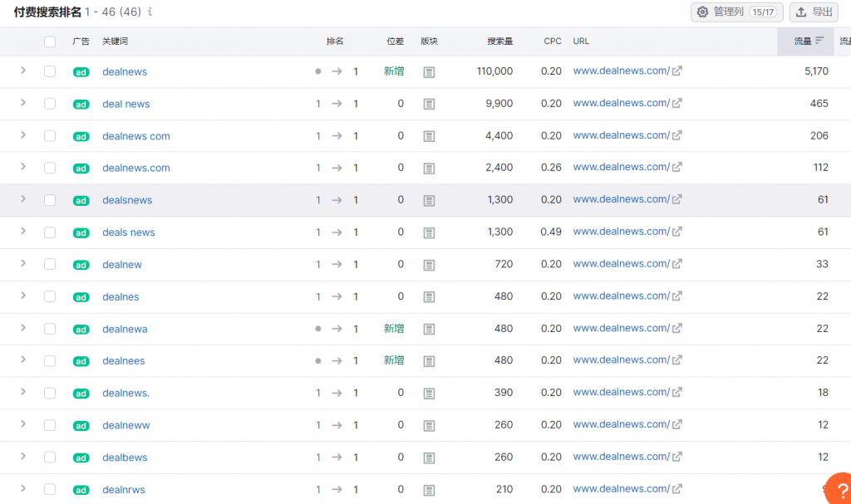The width and height of the screenshot is (851, 504).
Task: Expand the dealnews.com row details
Action: (x=22, y=167)
